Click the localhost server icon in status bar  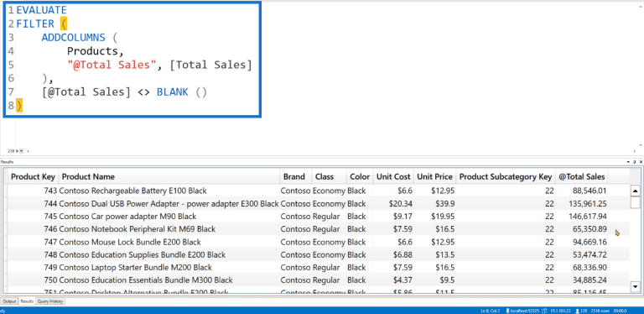point(507,311)
